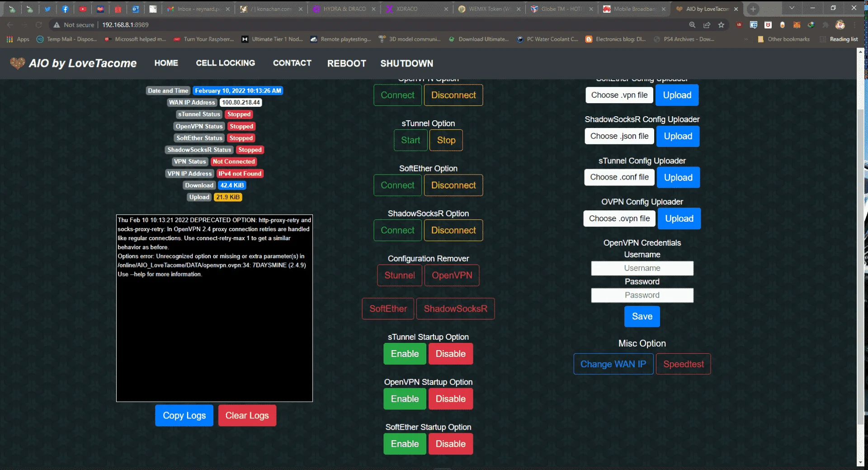Image resolution: width=868 pixels, height=470 pixels.
Task: Upload the chosen .json file
Action: 678,136
